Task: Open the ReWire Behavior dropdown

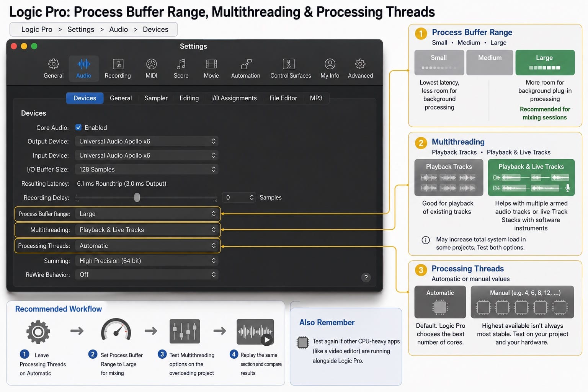Action: (x=147, y=274)
